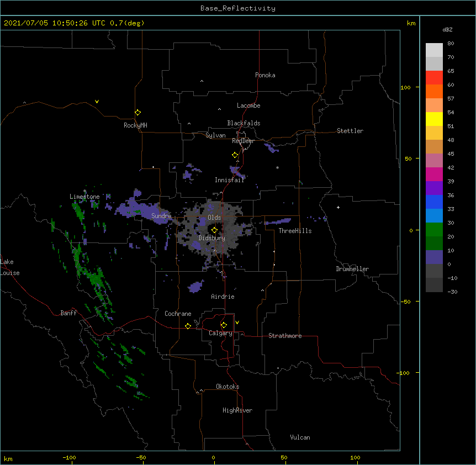This screenshot has height=465, width=476.
Task: Click the Ponoka city label
Action: click(x=265, y=75)
